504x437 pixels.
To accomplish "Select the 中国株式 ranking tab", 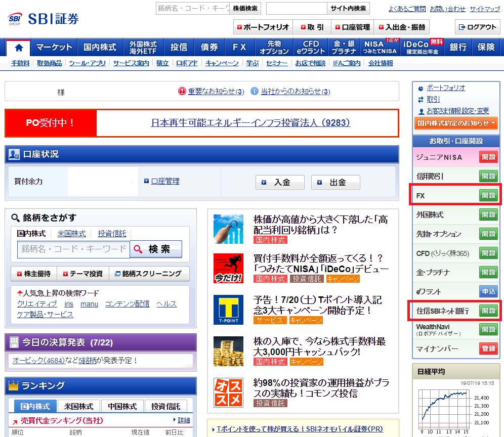I will [122, 407].
